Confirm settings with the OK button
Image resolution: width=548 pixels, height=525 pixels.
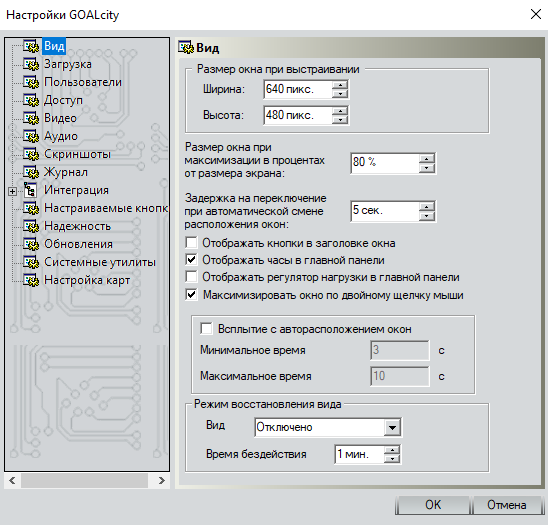pos(433,505)
